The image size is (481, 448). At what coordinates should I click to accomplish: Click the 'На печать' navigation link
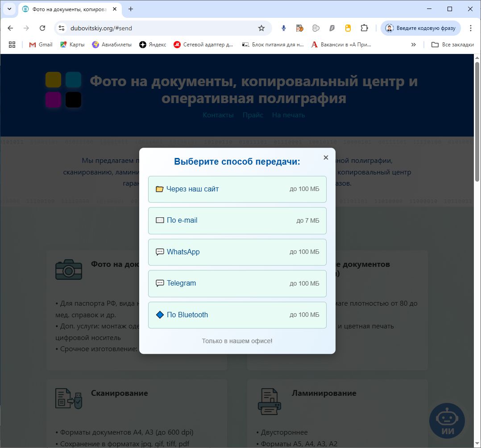point(288,115)
